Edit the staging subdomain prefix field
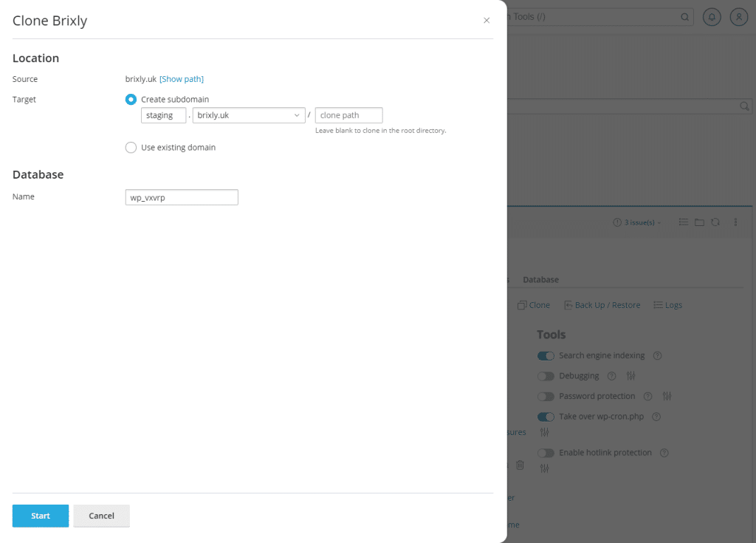 pos(163,115)
